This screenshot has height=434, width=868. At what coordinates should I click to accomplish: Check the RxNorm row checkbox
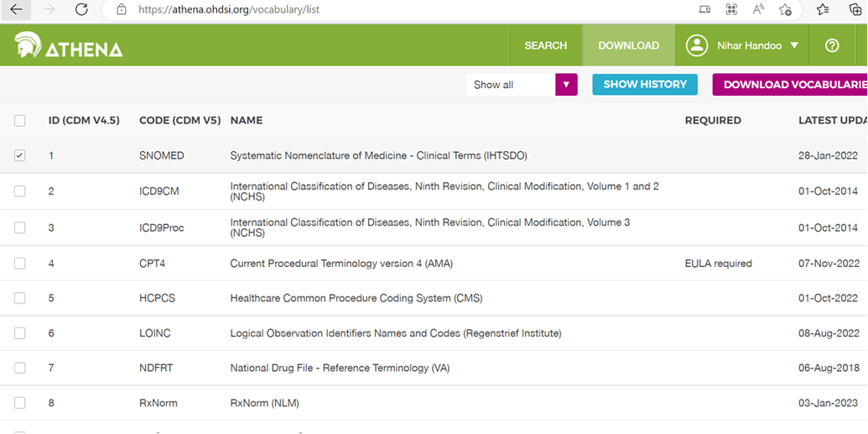point(20,403)
